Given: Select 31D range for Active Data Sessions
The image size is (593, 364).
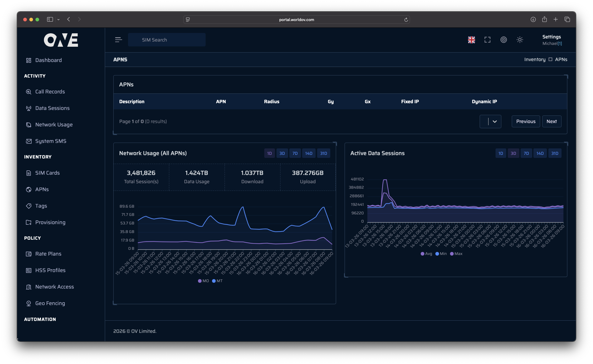Looking at the screenshot, I should click(555, 153).
